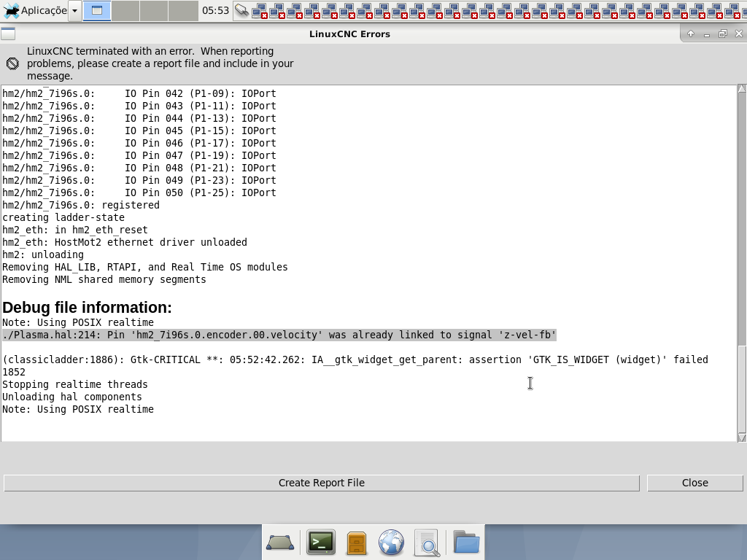Screen dimensions: 747x560
Task: Click the dropdown arrow beside Aplicações
Action: click(x=75, y=10)
